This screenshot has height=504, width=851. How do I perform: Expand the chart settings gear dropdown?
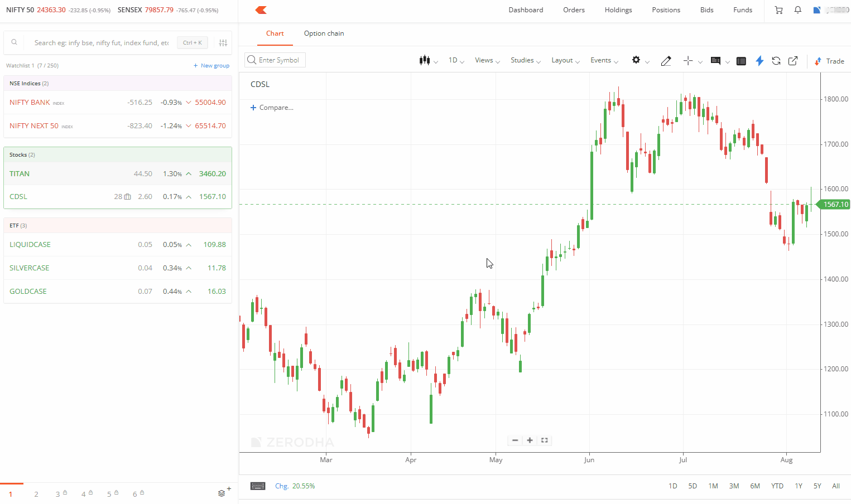click(640, 60)
